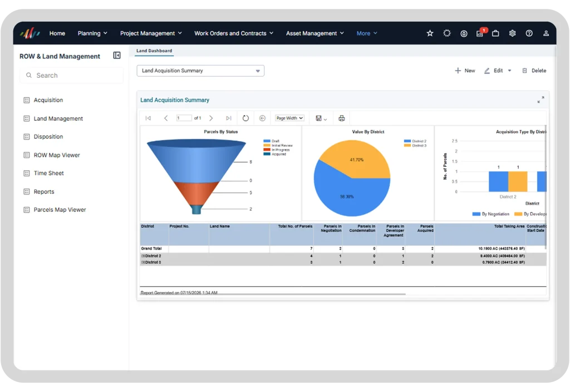Screen dimensions: 570x392
Task: Open the Land Acquisition Summary dropdown
Action: pyautogui.click(x=200, y=71)
